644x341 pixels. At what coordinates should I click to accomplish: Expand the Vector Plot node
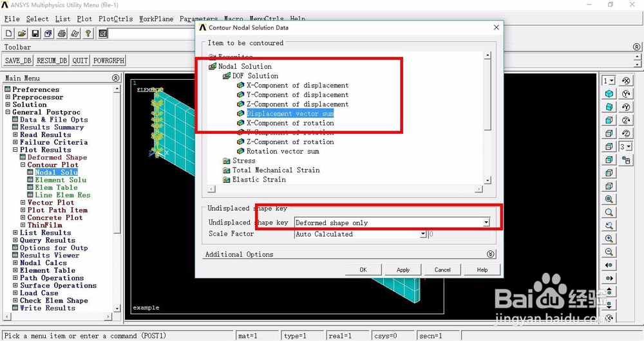23,202
